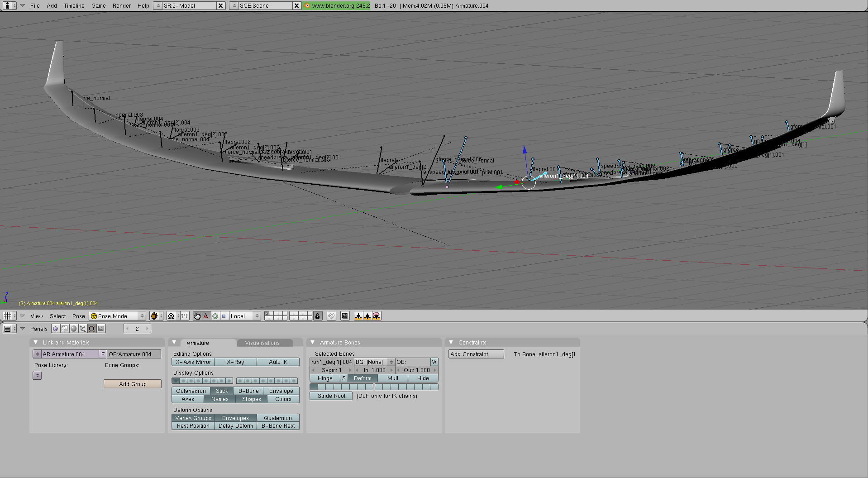The image size is (868, 478).
Task: Open the Local orientation dropdown
Action: 245,316
